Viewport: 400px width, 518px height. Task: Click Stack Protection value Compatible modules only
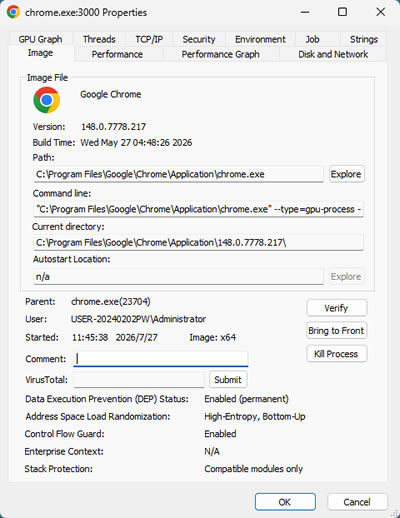click(254, 469)
